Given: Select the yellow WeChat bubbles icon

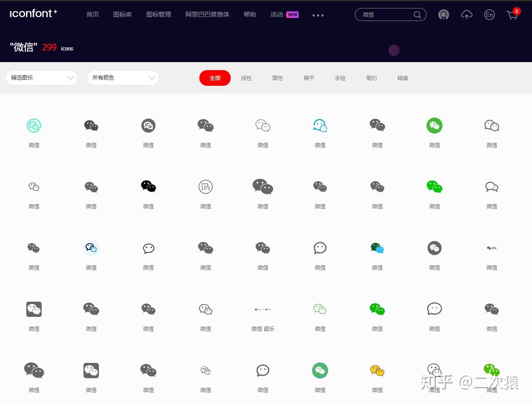Looking at the screenshot, I should click(377, 370).
